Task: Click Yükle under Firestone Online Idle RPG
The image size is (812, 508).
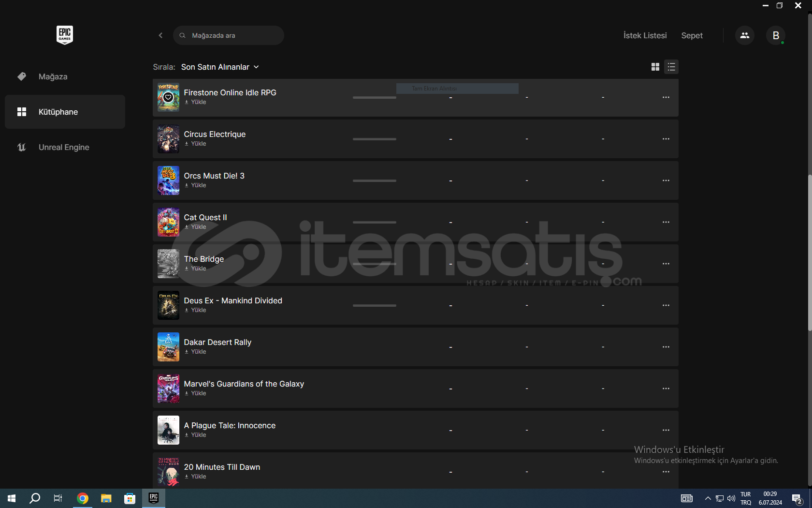Action: coord(195,102)
